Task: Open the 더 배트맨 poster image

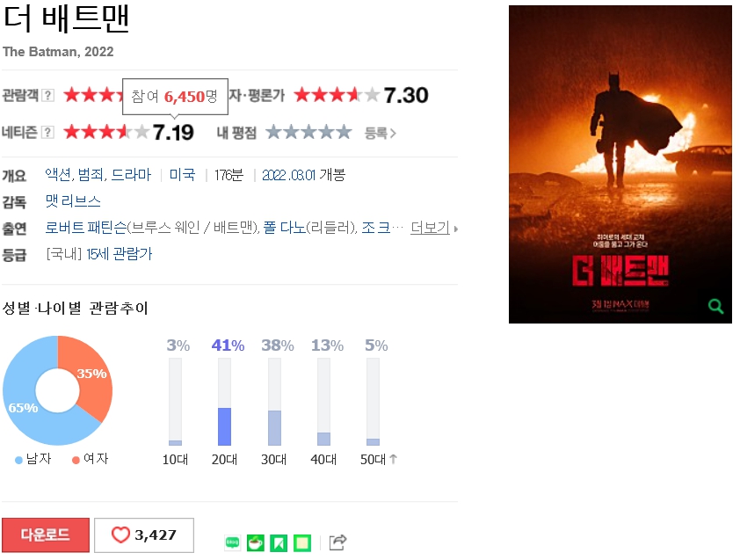Action: pos(620,164)
